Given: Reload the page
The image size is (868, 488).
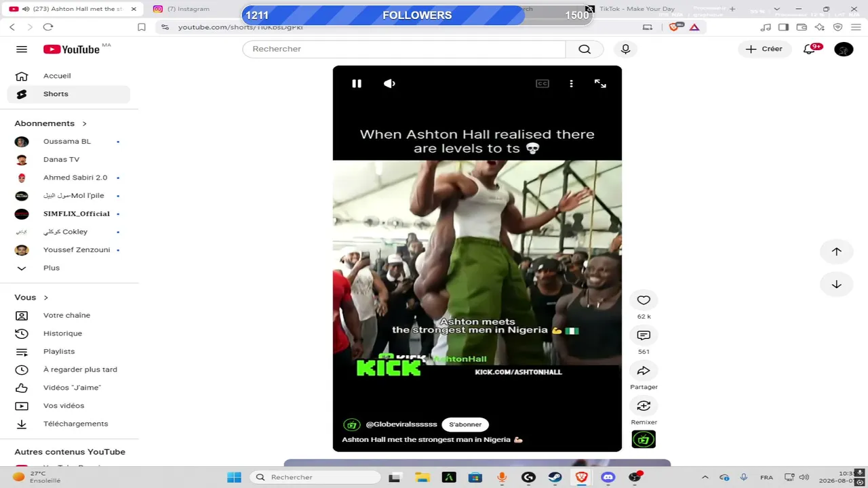Looking at the screenshot, I should tap(47, 27).
